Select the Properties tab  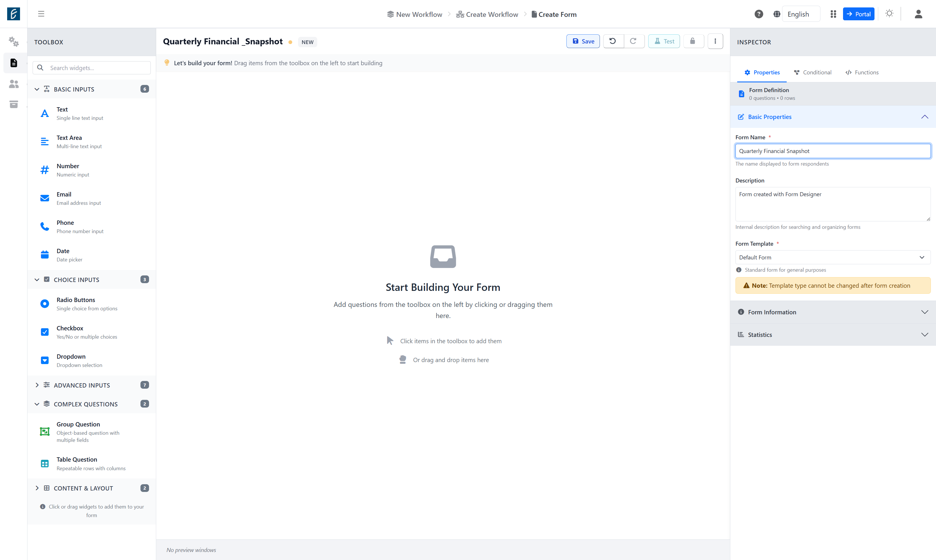[762, 72]
